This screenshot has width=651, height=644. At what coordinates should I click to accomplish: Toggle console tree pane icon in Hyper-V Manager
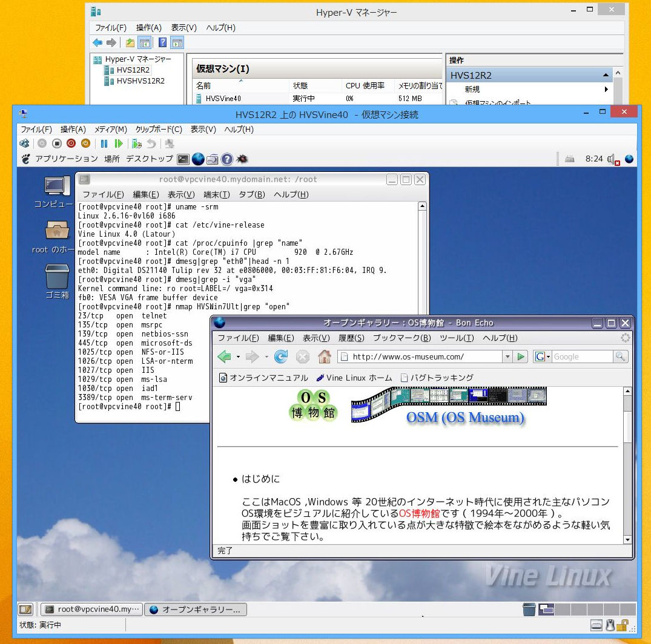(145, 43)
